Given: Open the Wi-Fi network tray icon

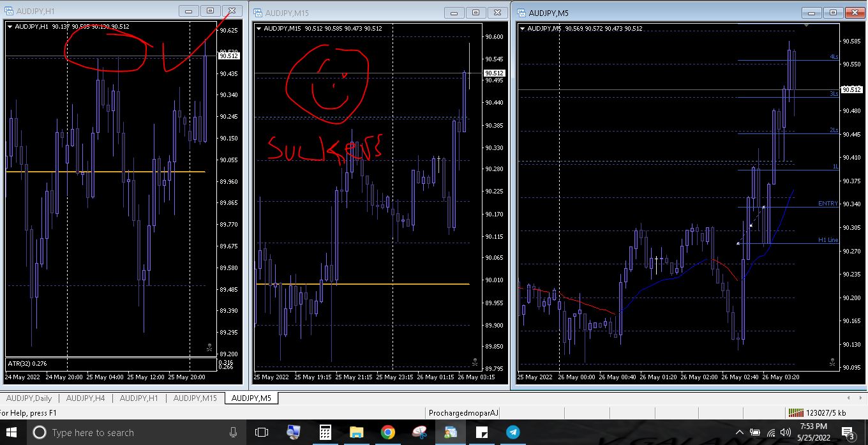Looking at the screenshot, I should [771, 433].
